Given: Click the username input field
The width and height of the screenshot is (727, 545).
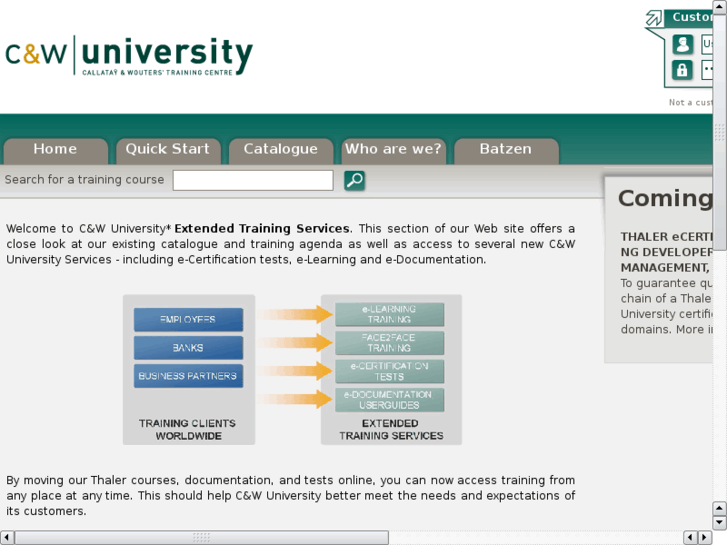Looking at the screenshot, I should click(x=707, y=45).
